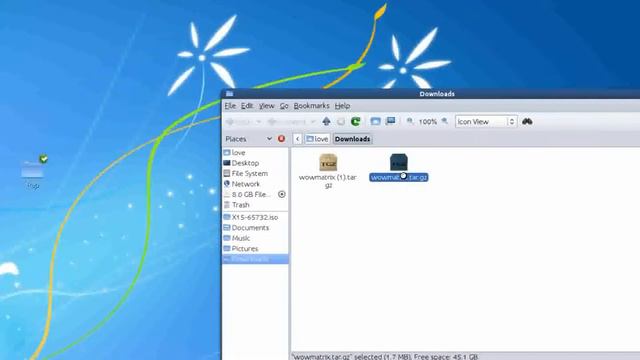Screen dimensions: 640x360
Task: Select Pictures bookmark in sidebar
Action: (256, 249)
